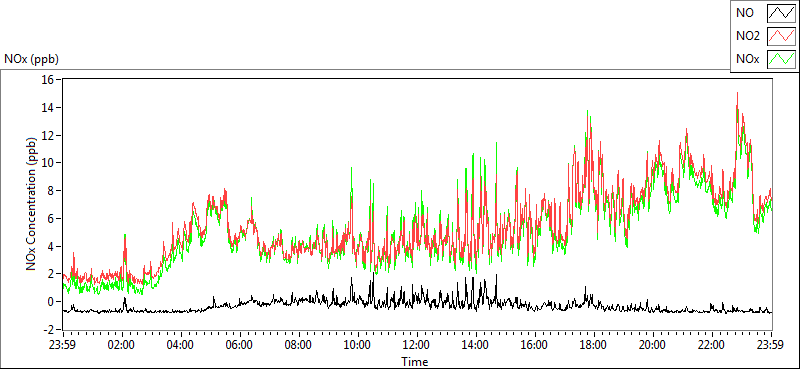Select the NOx legend label
This screenshot has width=800, height=369.
[747, 60]
